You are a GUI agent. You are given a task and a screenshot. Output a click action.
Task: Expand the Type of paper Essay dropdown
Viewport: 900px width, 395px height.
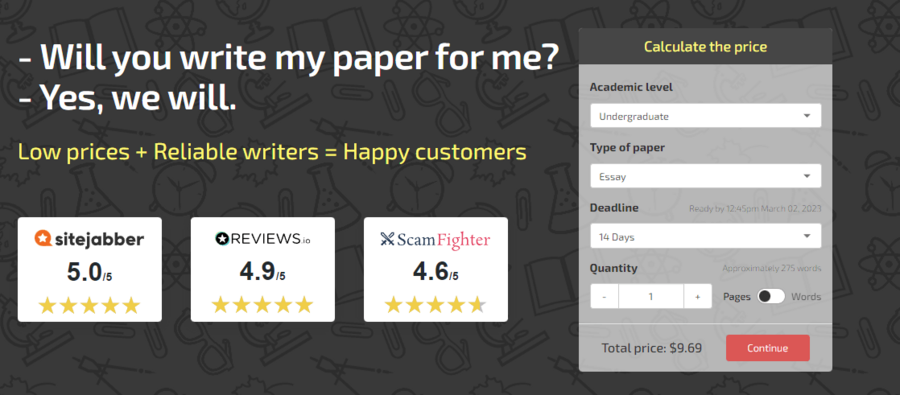point(705,176)
